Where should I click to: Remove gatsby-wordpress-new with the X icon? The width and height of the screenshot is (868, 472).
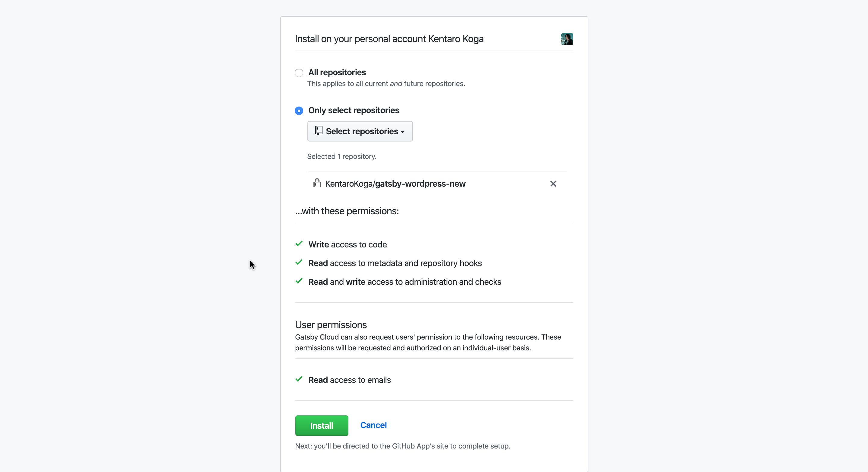pyautogui.click(x=553, y=184)
